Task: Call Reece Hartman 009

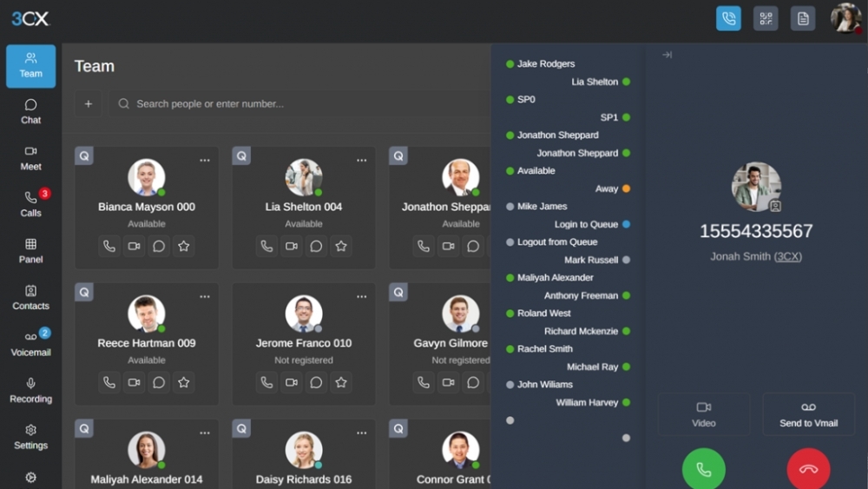Action: point(109,382)
